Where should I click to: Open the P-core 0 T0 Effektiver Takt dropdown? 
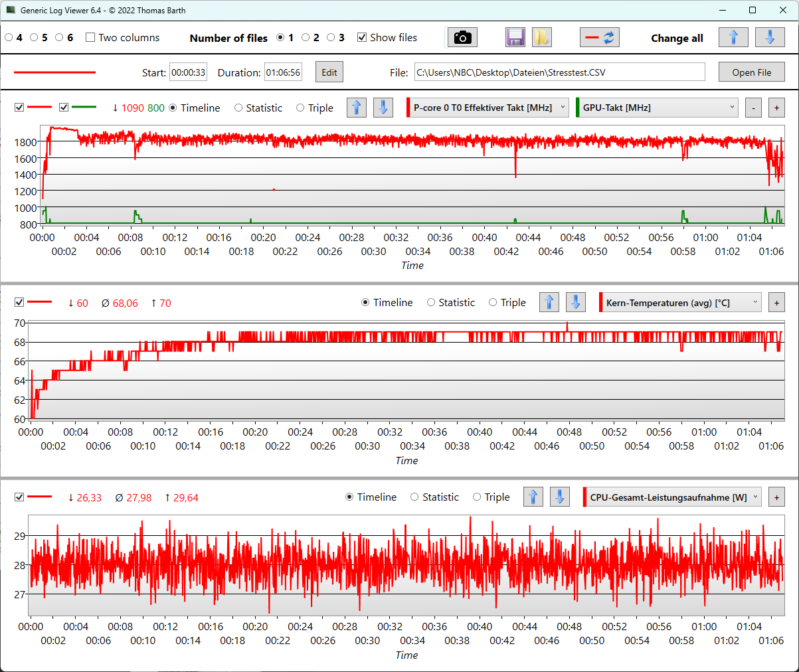pos(488,108)
